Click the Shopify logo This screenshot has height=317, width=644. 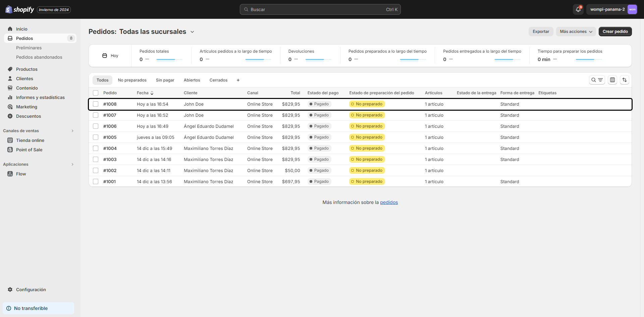click(x=19, y=9)
